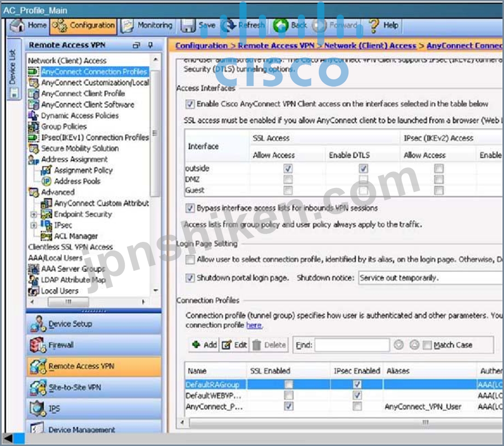Open the Device Management section
This screenshot has height=446, width=504.
tap(94, 427)
